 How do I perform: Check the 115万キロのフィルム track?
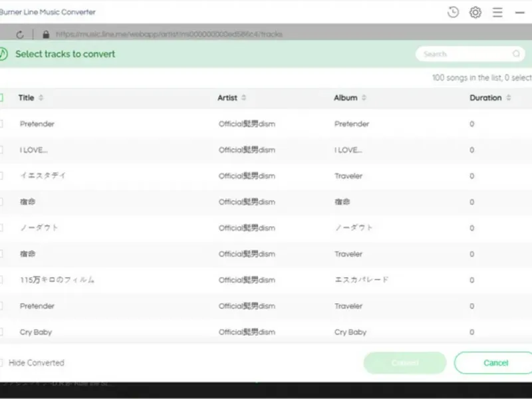pos(1,280)
